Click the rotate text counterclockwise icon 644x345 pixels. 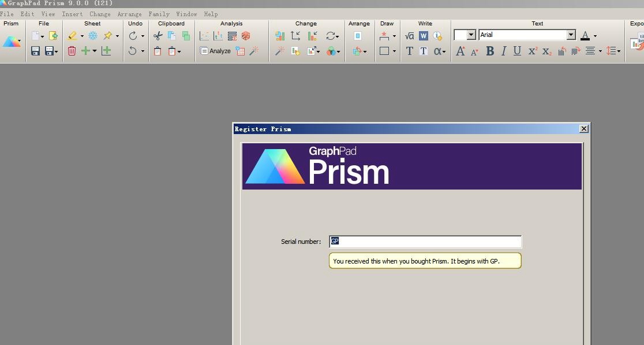coord(562,51)
